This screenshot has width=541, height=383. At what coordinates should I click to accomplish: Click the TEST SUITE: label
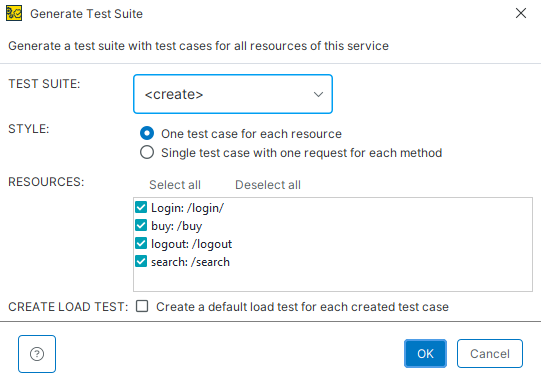pyautogui.click(x=44, y=84)
